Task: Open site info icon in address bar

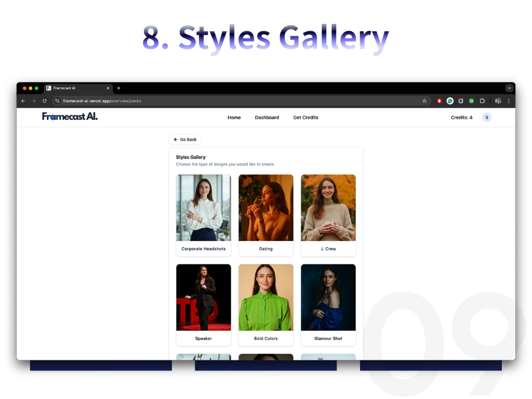Action: click(x=57, y=101)
